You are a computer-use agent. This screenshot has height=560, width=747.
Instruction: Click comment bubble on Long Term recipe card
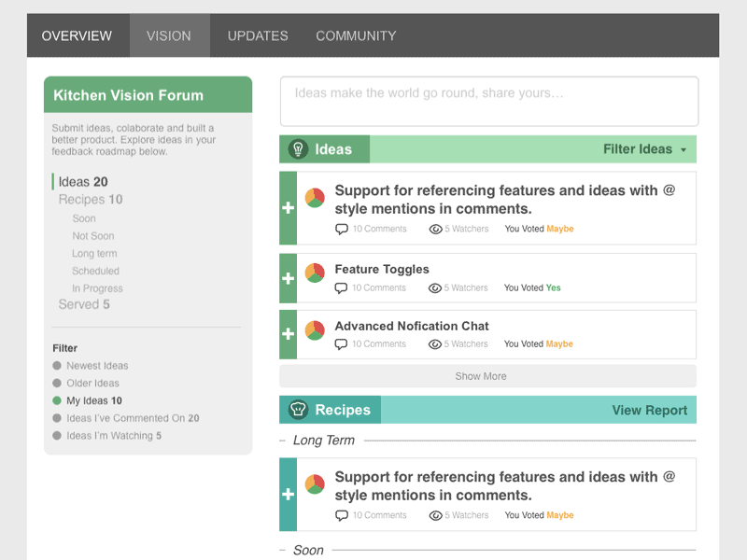point(342,516)
